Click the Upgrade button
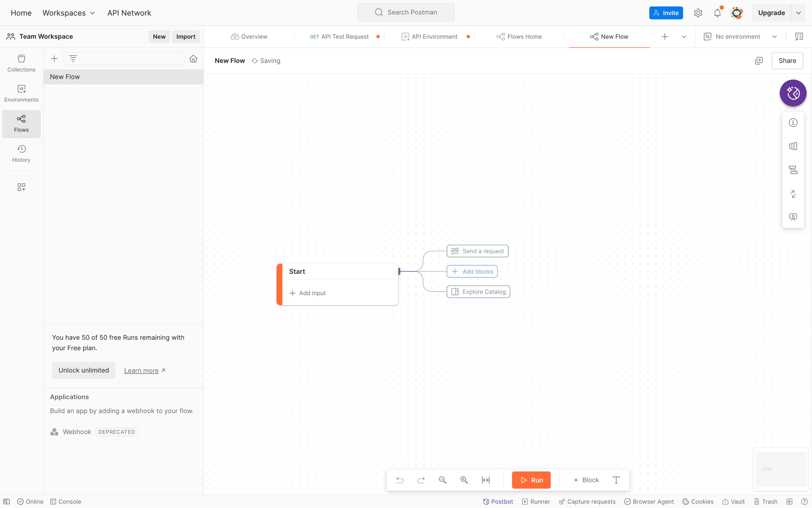Image resolution: width=812 pixels, height=508 pixels. click(771, 13)
